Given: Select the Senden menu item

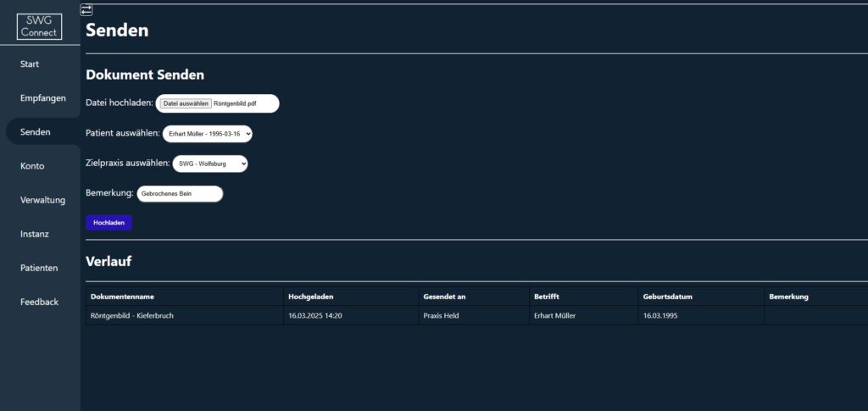Looking at the screenshot, I should tap(36, 132).
